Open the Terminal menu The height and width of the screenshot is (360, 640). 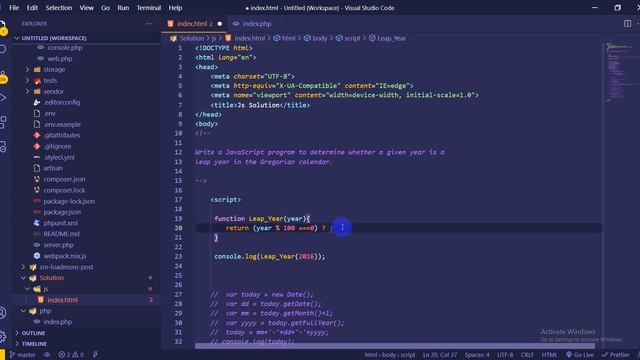click(149, 8)
